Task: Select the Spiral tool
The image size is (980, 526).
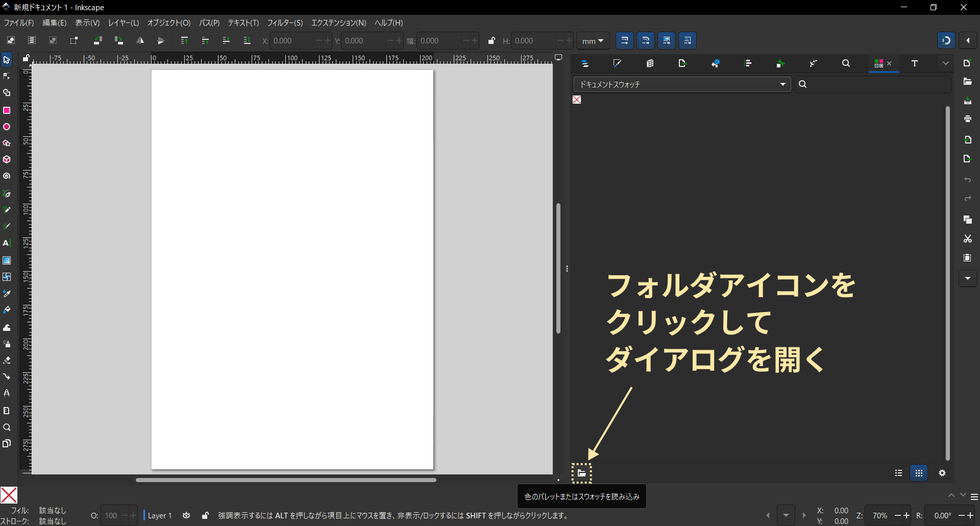Action: (7, 176)
